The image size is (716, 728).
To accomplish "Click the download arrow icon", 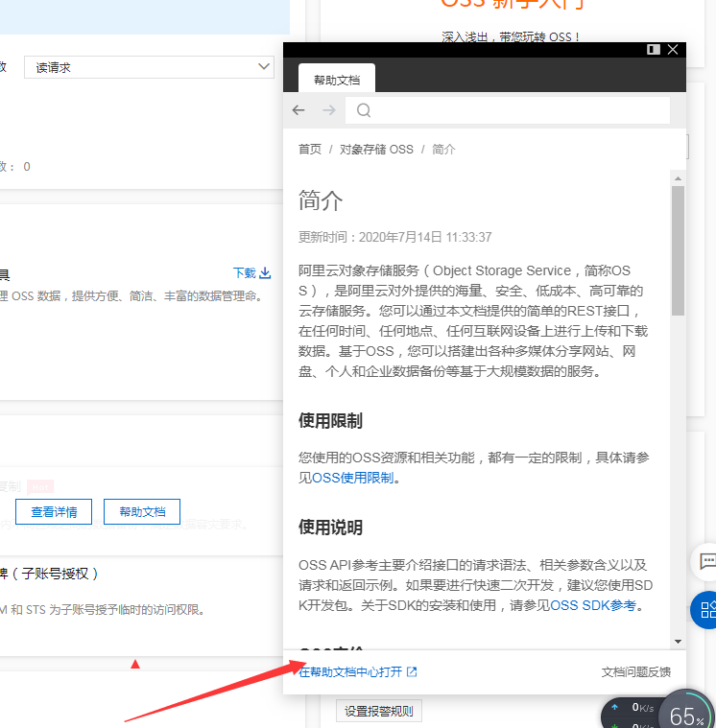I will [265, 272].
